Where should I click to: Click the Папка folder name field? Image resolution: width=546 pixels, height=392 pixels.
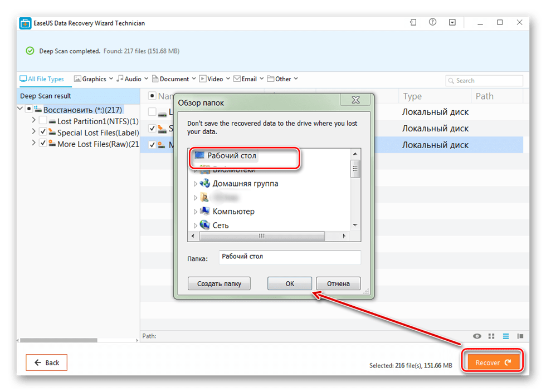(x=290, y=257)
